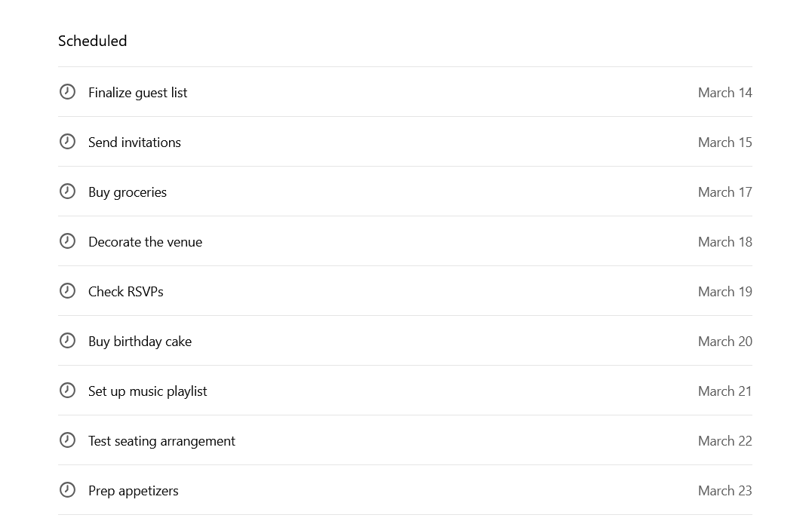812x521 pixels.
Task: Select the reminder icon beside Check RSVPs
Action: tap(67, 290)
